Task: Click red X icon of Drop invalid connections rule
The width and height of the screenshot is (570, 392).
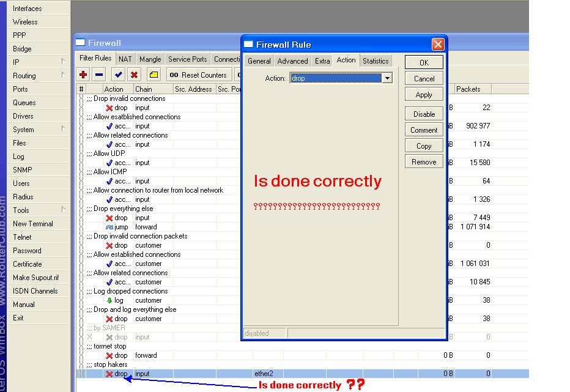Action: (109, 108)
